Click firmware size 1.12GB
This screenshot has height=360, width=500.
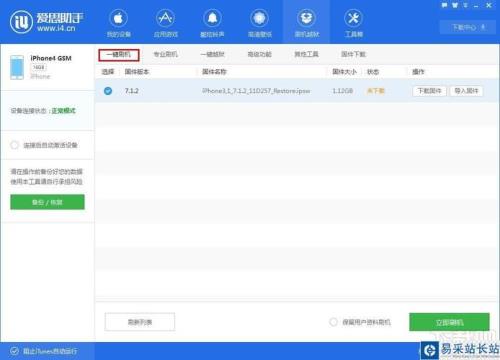(x=342, y=91)
